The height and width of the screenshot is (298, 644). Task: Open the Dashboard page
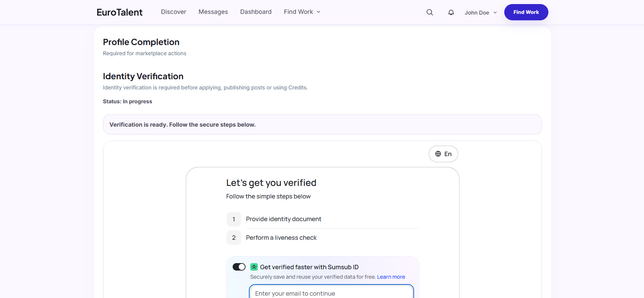[x=256, y=12]
